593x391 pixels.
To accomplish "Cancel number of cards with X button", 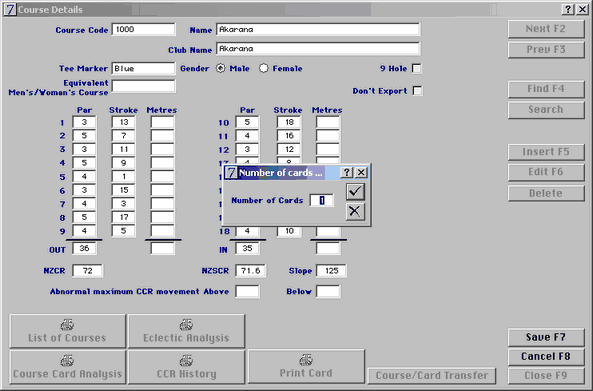I will click(355, 211).
